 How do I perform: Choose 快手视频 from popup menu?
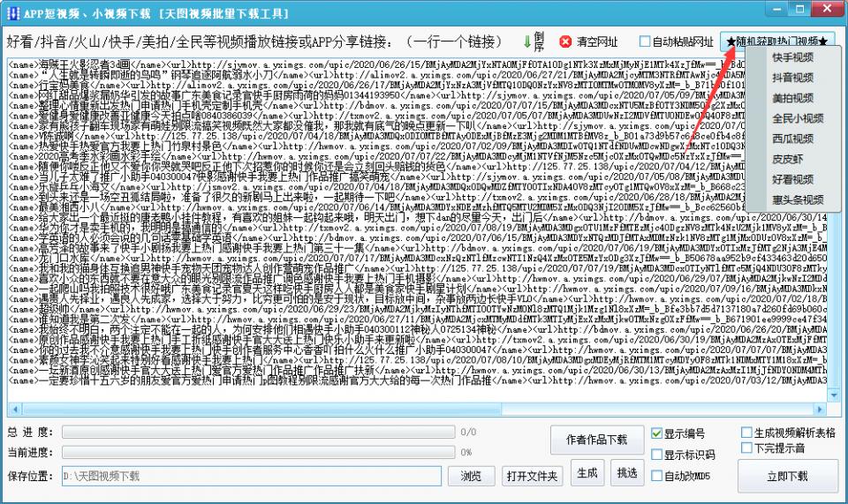[x=793, y=57]
